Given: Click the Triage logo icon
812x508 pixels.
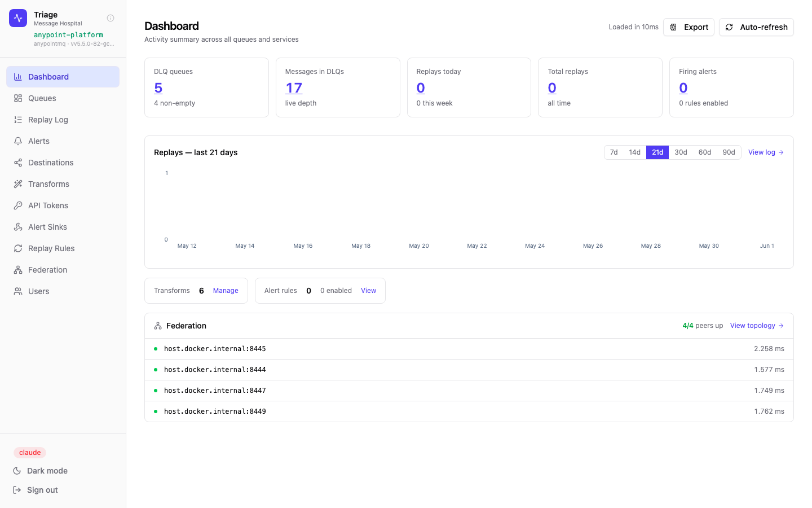Looking at the screenshot, I should pos(18,18).
